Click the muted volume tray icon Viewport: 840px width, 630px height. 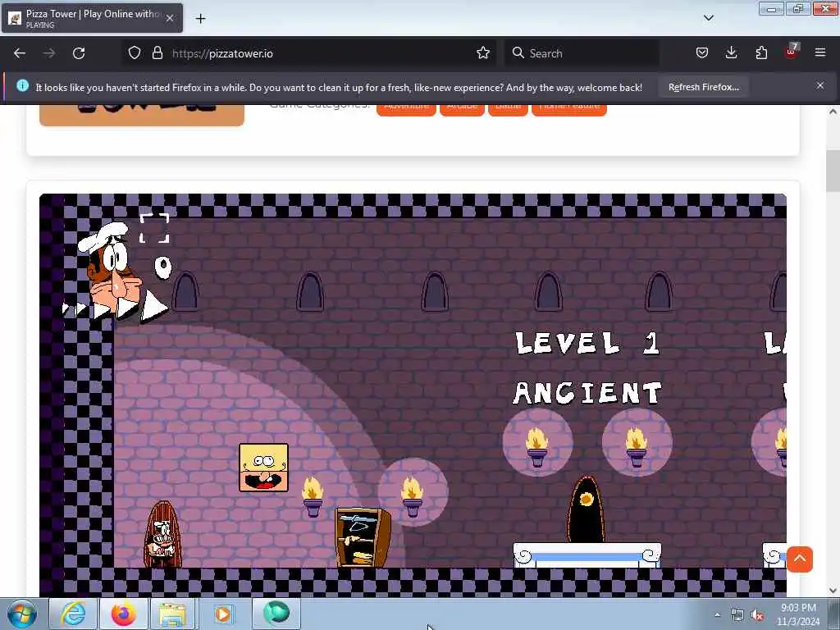click(x=757, y=615)
